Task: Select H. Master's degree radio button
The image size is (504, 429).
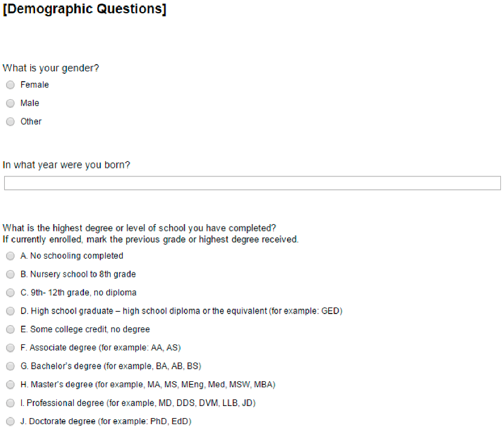Action: coord(10,385)
